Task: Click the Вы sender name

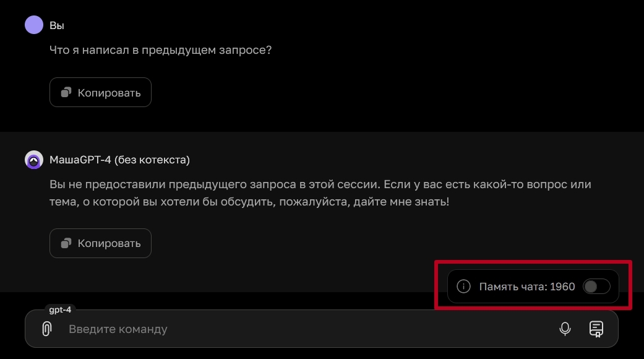Action: (57, 26)
